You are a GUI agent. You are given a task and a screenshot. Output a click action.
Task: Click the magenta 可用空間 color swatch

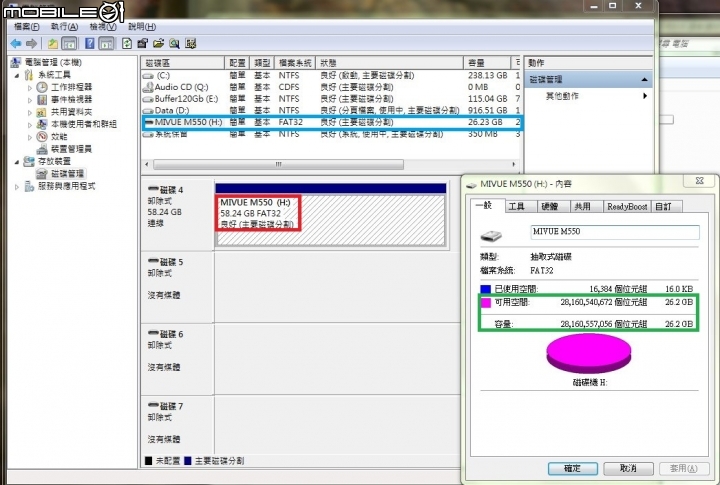click(x=485, y=303)
